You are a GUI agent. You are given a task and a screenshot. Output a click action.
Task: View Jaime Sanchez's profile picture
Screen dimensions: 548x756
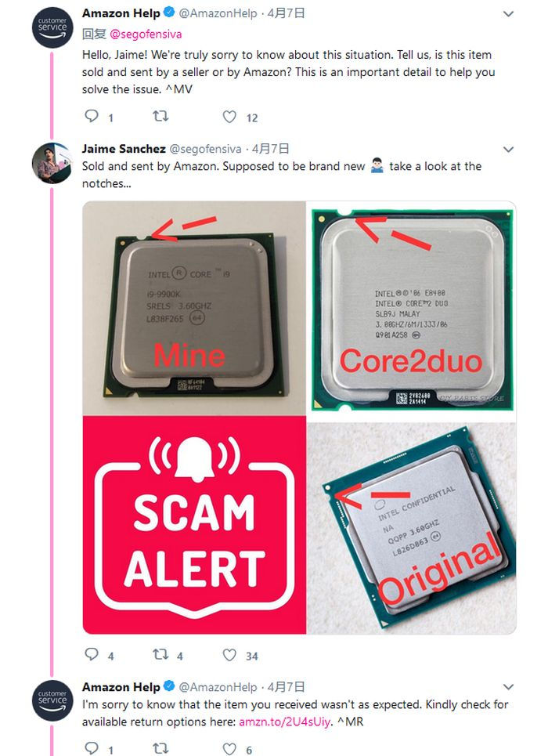point(52,163)
